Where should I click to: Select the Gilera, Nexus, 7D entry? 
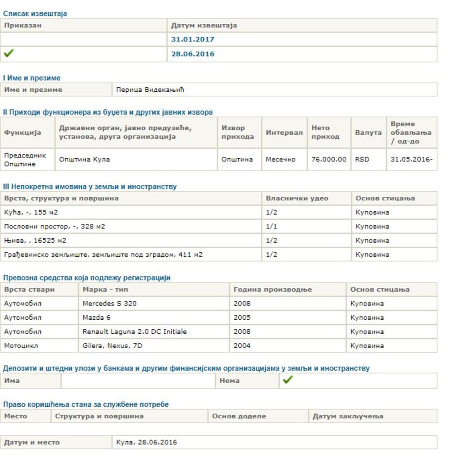pos(112,346)
